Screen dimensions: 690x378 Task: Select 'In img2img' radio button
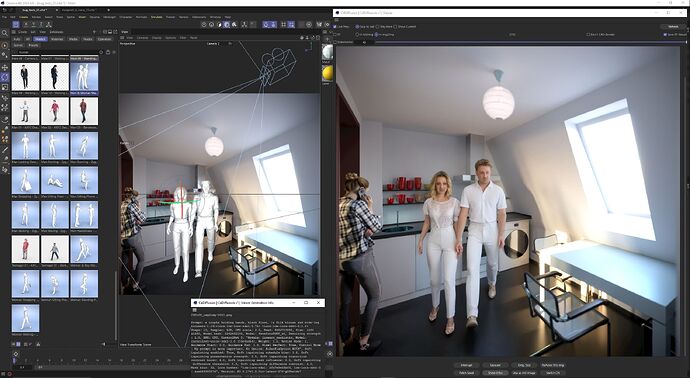(x=376, y=34)
